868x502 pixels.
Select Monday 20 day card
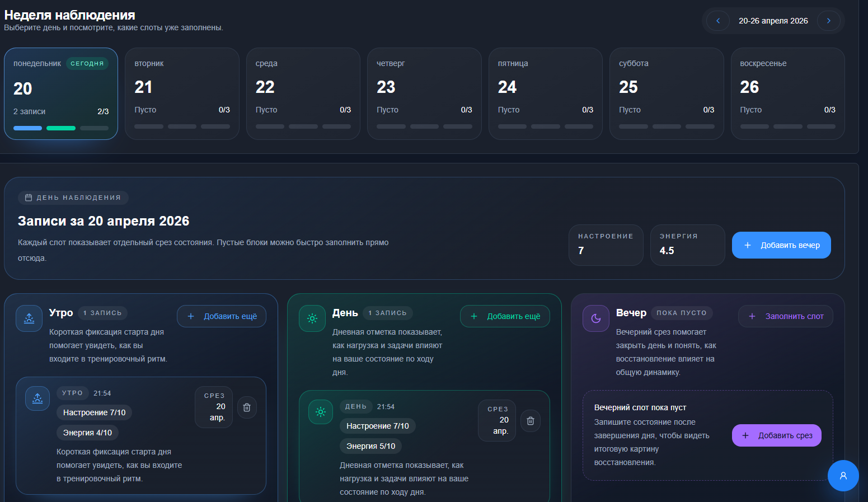coord(61,93)
